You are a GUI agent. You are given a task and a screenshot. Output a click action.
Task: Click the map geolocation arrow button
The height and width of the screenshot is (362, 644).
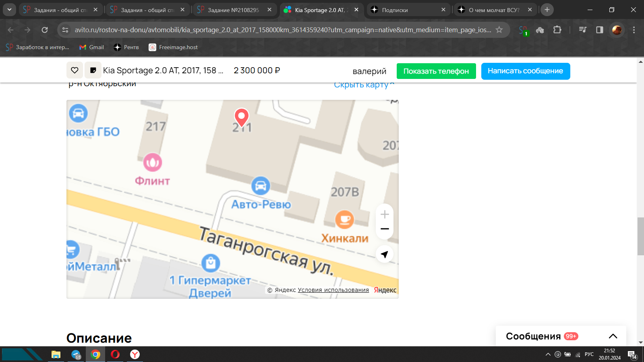tap(385, 254)
